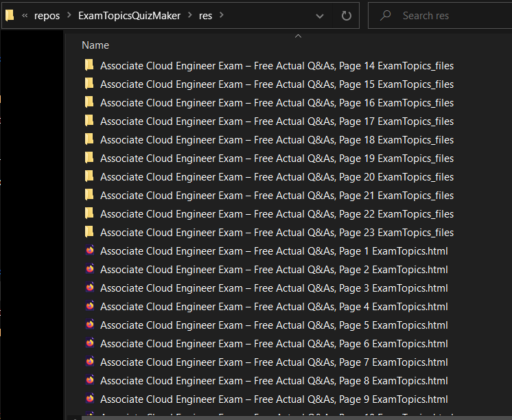The width and height of the screenshot is (512, 420).
Task: Select folder name Page 15 ExamTopics_files
Action: click(x=277, y=84)
